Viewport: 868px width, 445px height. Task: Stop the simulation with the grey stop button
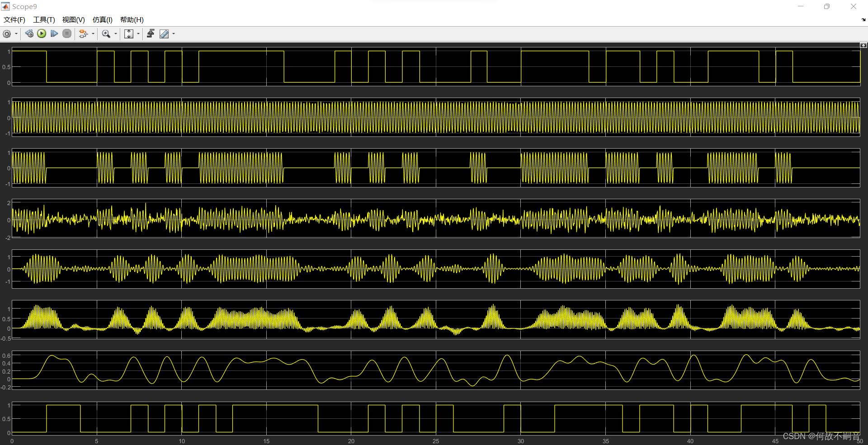67,33
